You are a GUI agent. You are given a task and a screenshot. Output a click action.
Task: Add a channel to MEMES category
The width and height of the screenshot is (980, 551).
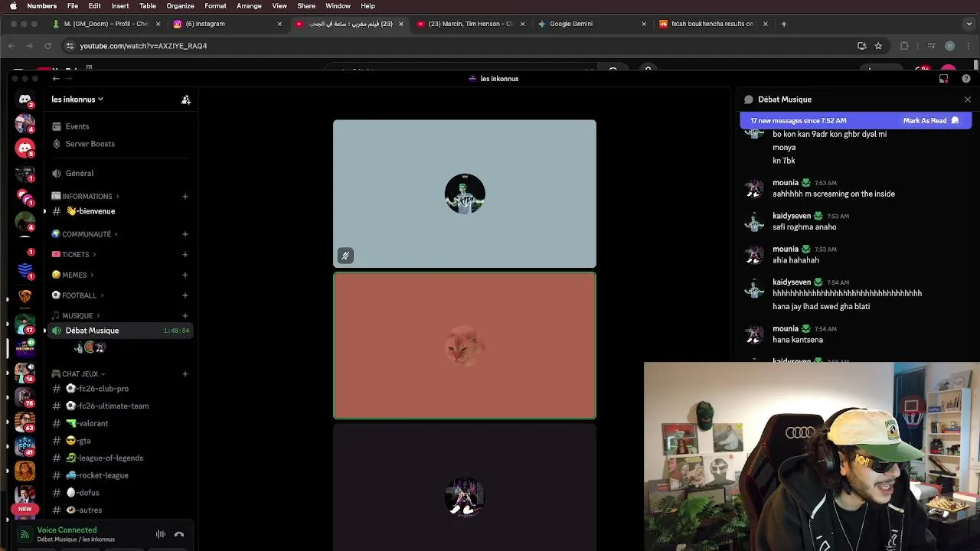185,275
